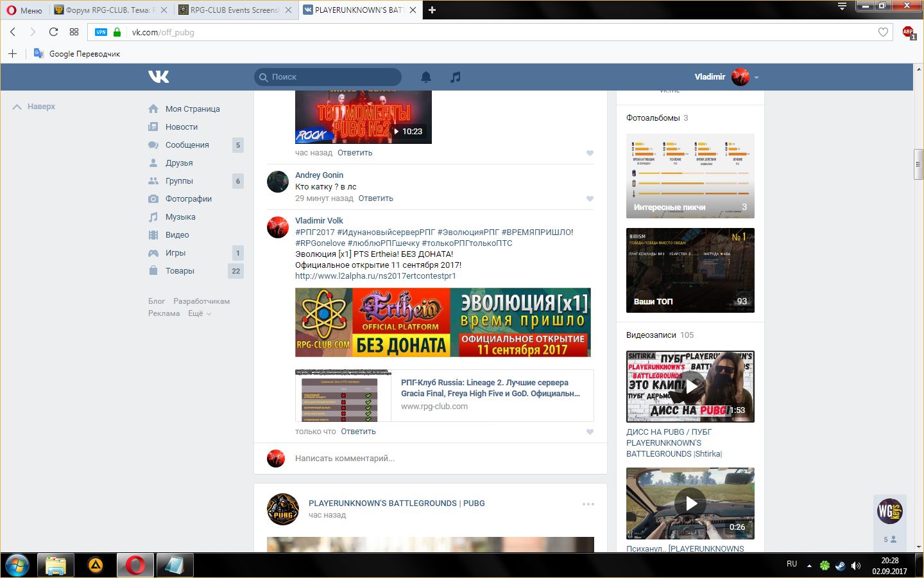Open the Интересные пикчи photo album
Screen dimensions: 924x578
click(690, 176)
